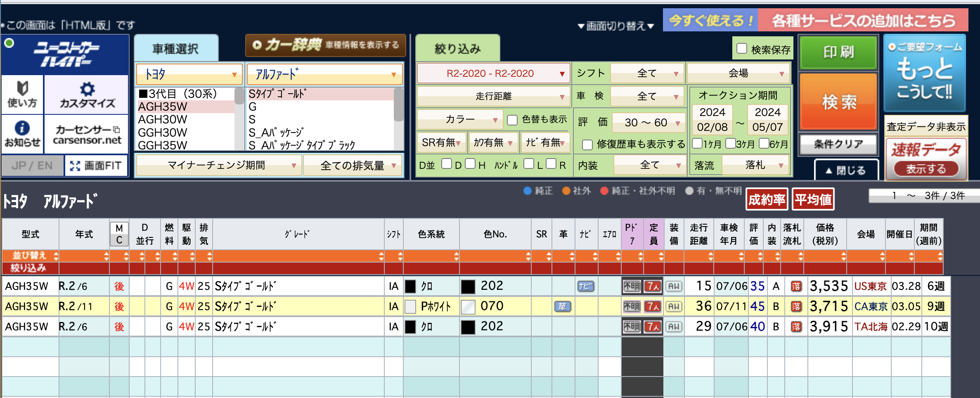Select GGH30W in the model code list

click(x=186, y=133)
